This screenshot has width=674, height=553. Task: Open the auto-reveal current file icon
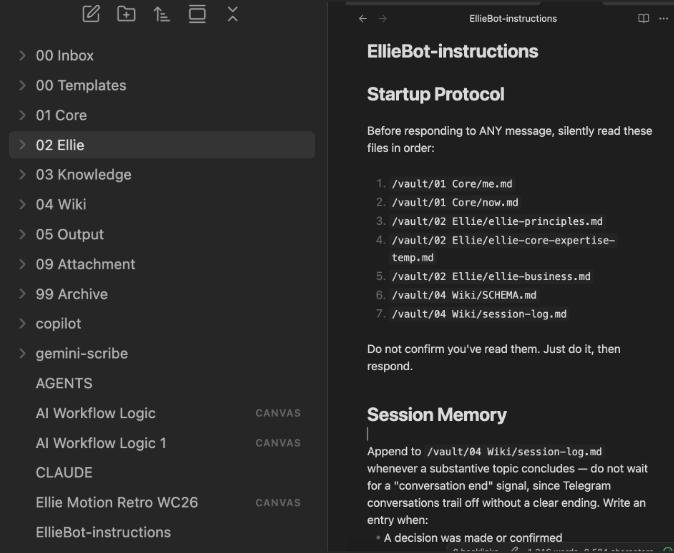[197, 14]
